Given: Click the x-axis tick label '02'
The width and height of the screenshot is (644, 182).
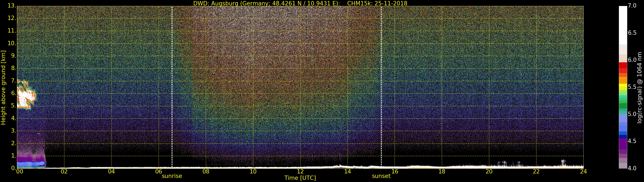Looking at the screenshot, I should pyautogui.click(x=64, y=172).
